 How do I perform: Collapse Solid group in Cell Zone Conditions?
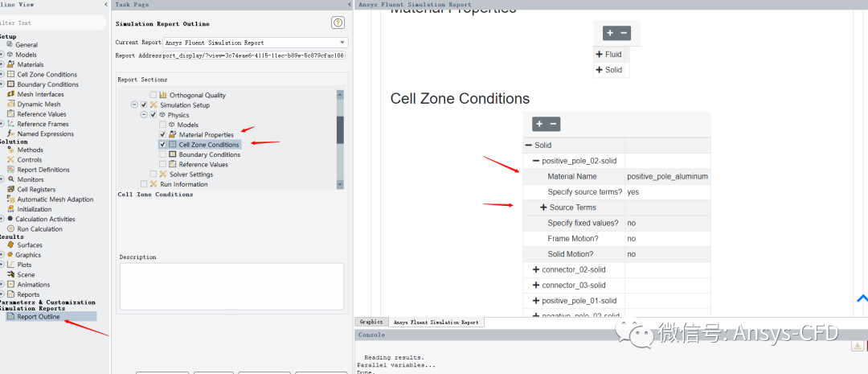pos(527,145)
